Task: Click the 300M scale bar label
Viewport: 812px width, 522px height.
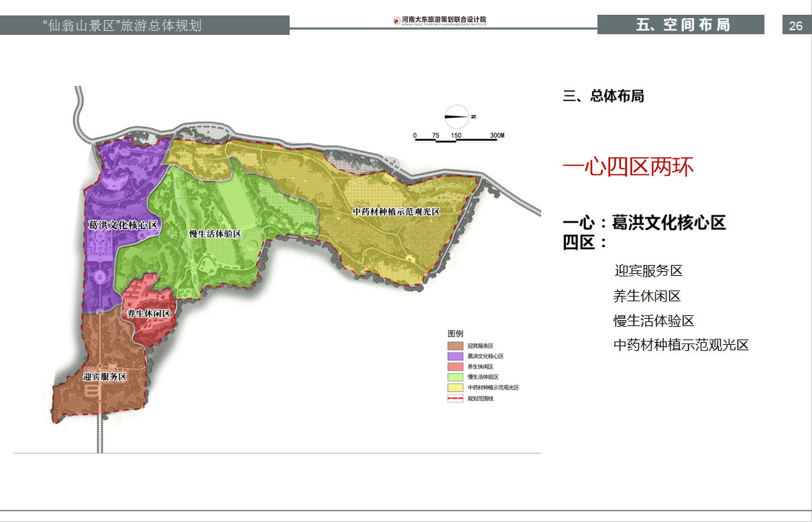Action: coord(496,136)
